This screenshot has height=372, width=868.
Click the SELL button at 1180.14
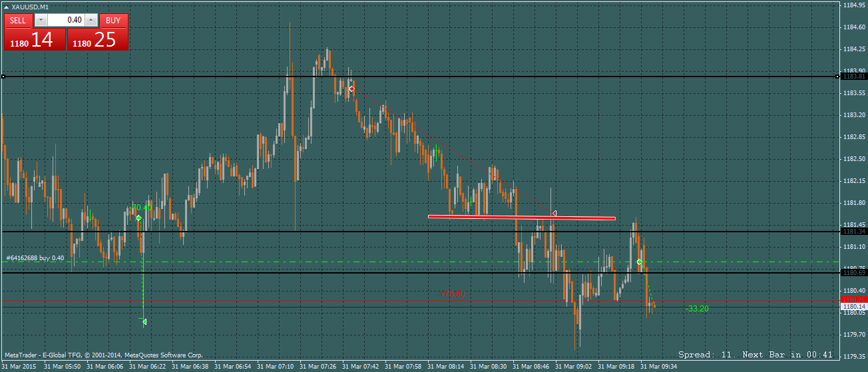[35, 39]
